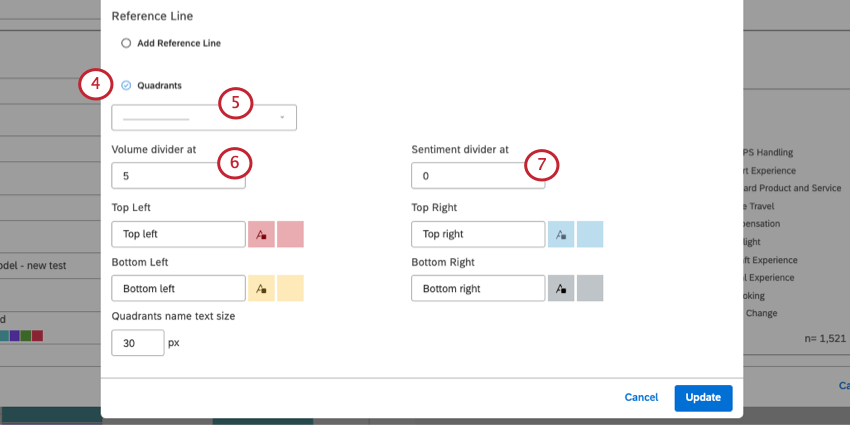Pick Top Left pink background color
The image size is (850, 425).
[290, 235]
